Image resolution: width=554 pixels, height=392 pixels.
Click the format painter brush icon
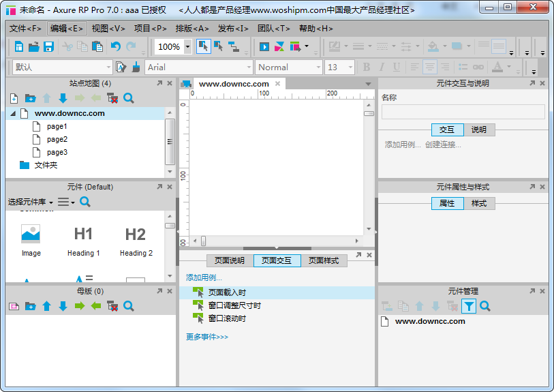136,67
